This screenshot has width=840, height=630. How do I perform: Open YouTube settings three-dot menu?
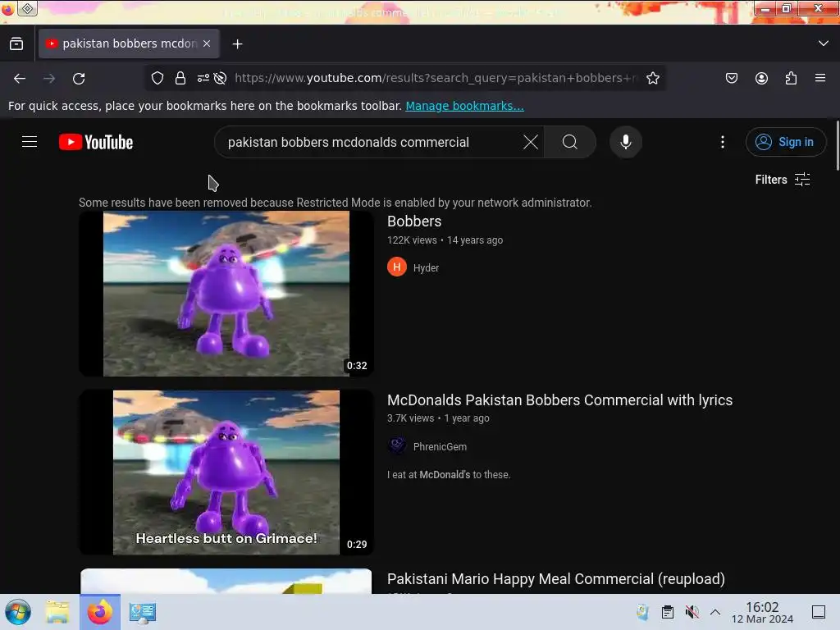click(x=723, y=142)
